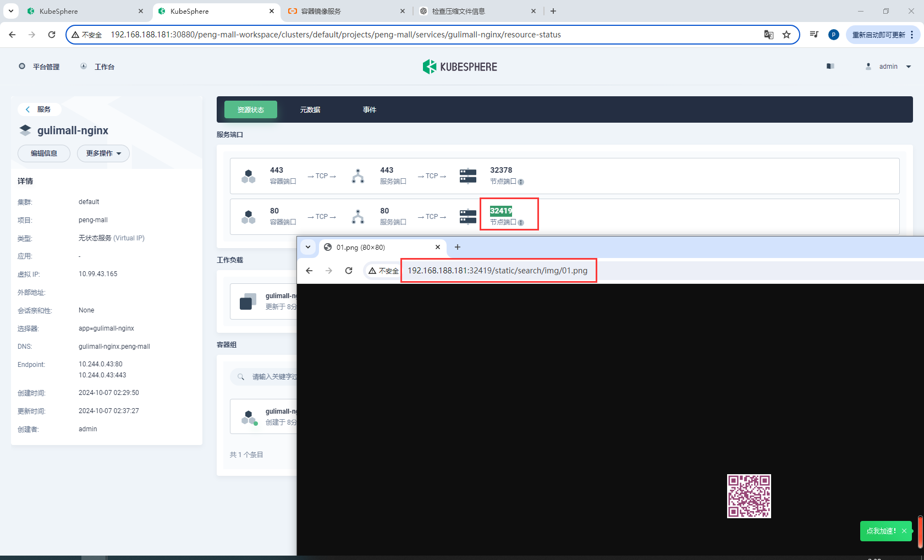Switch to first KubeSphere browser tab
This screenshot has height=560, width=924.
coord(85,11)
